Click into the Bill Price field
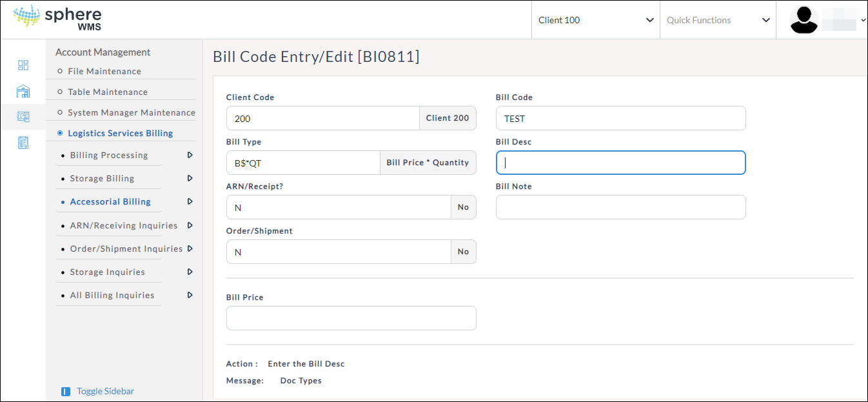 pyautogui.click(x=351, y=318)
